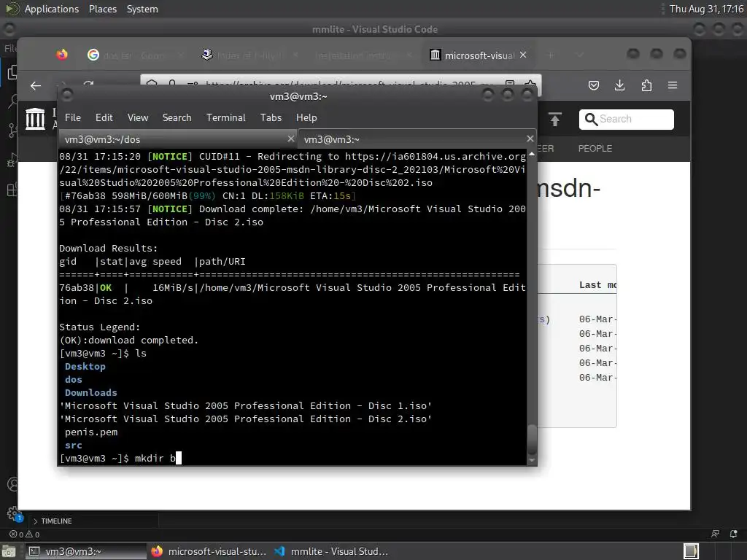
Task: Open Help menu in terminal
Action: coord(306,117)
